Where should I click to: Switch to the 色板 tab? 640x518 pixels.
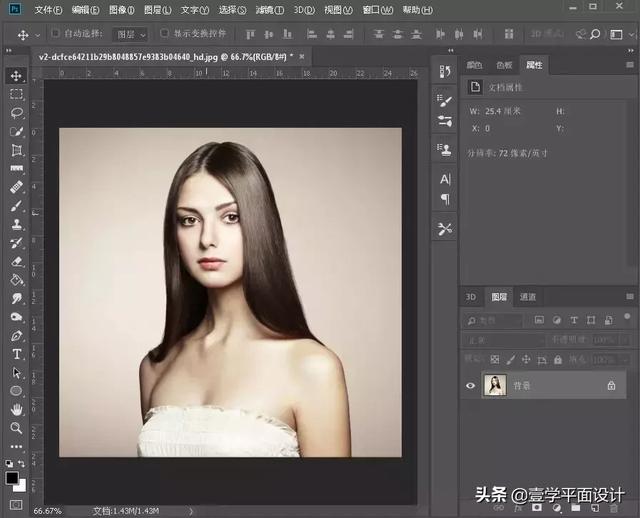[504, 65]
